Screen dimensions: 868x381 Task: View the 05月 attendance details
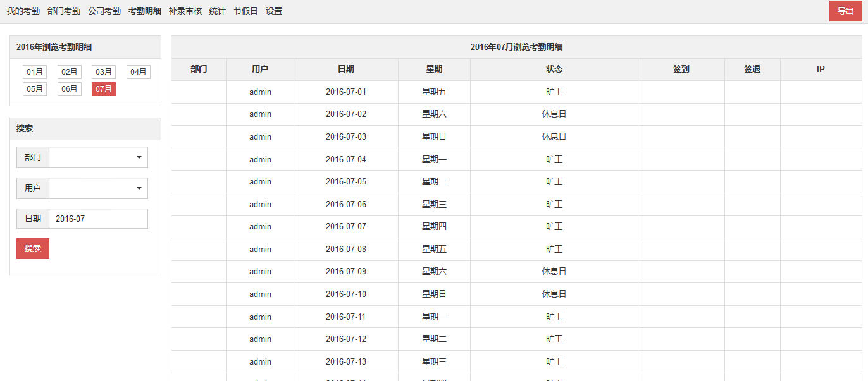35,89
